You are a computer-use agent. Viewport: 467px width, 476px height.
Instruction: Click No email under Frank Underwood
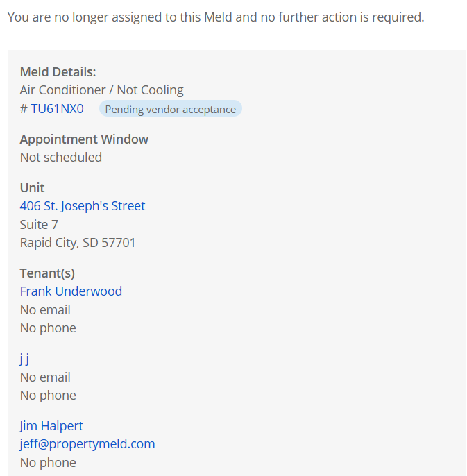pyautogui.click(x=45, y=310)
